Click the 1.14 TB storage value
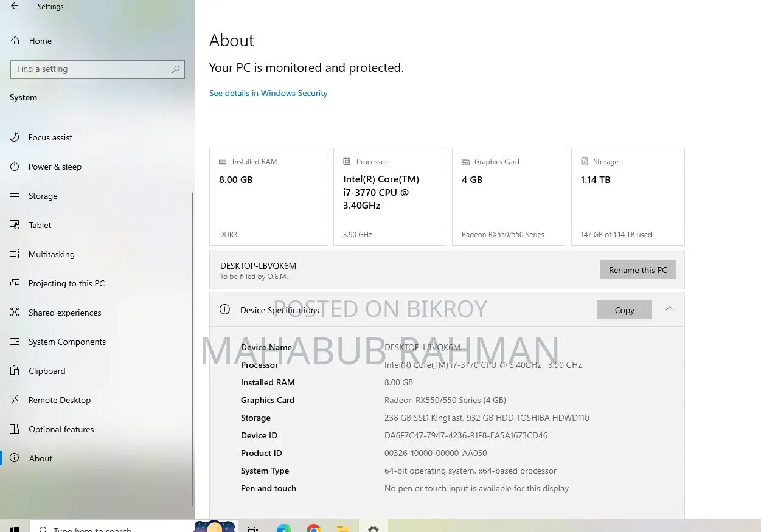The width and height of the screenshot is (761, 532). point(596,180)
